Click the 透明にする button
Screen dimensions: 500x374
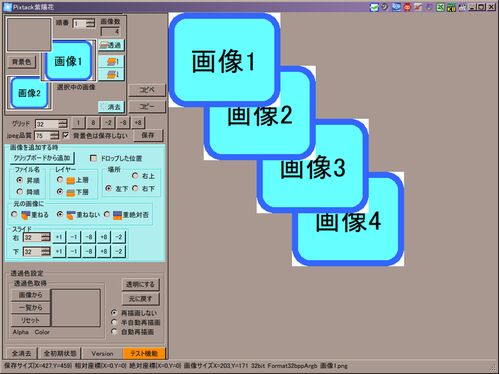[x=140, y=285]
